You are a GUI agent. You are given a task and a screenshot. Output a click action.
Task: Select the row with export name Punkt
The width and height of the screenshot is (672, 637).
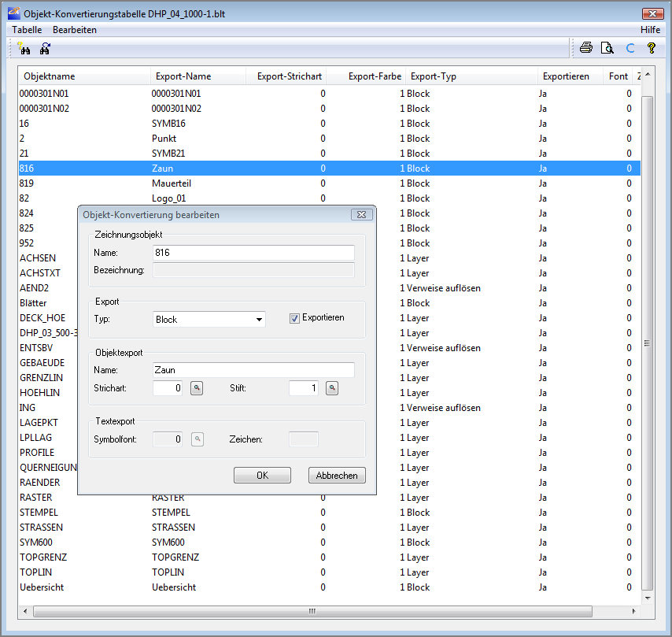(330, 139)
